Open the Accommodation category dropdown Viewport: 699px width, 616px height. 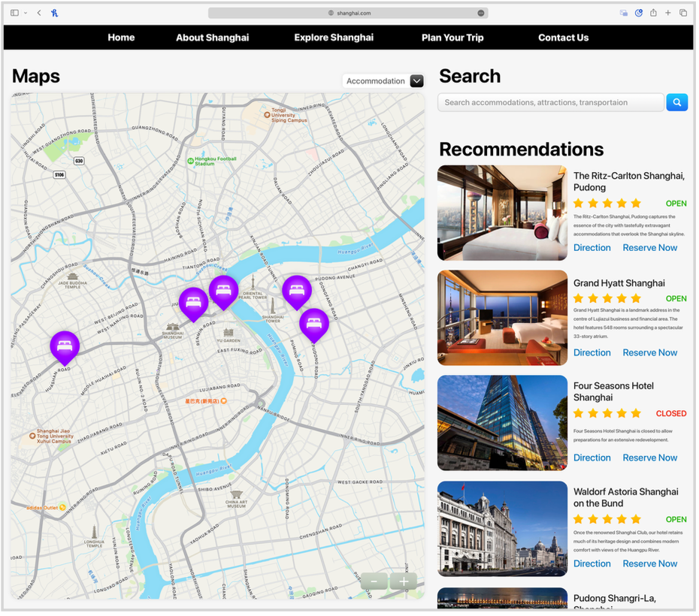(x=384, y=82)
